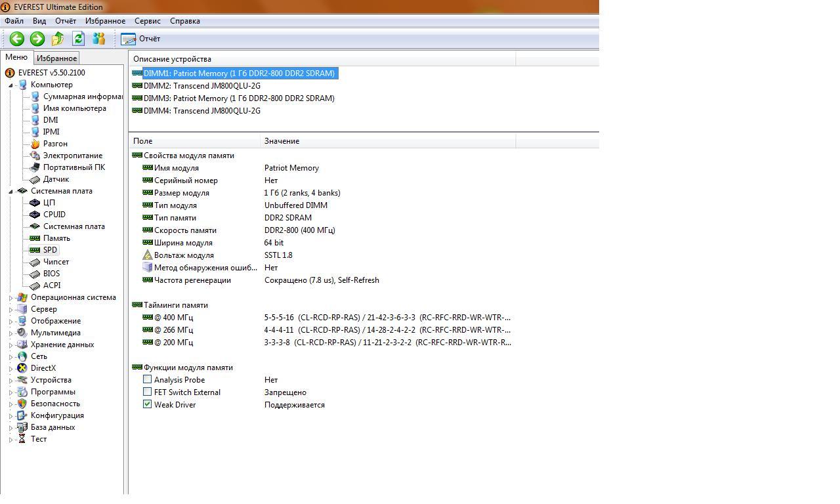
Task: Select the @ 200 МГц timing row
Action: pos(327,343)
